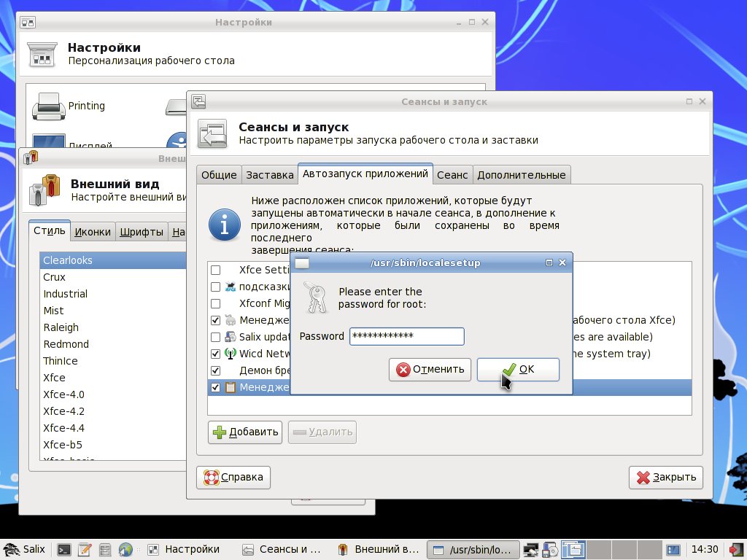Uncheck the Демон autostart checkbox
This screenshot has height=560, width=747.
click(x=216, y=370)
